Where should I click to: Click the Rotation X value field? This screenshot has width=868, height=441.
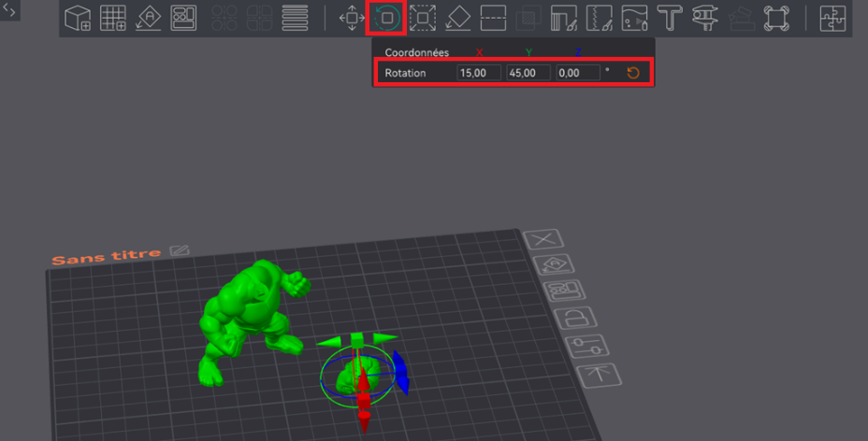(479, 73)
